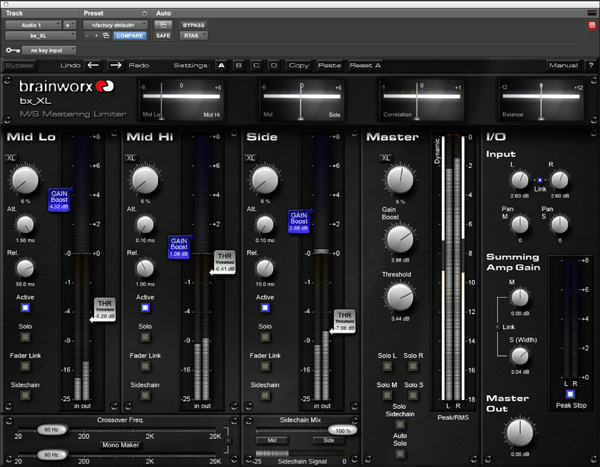Select settings slot B
The width and height of the screenshot is (600, 467).
coord(239,65)
